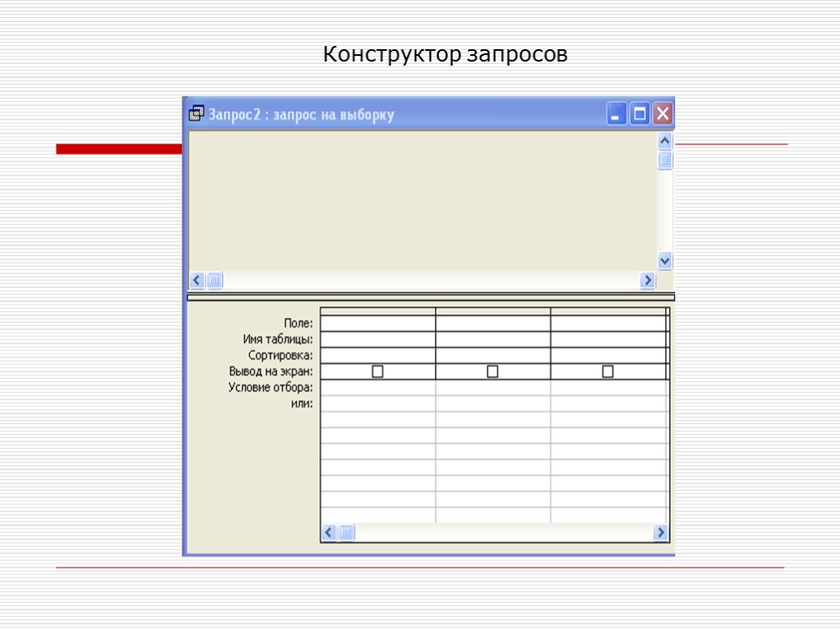This screenshot has height=630, width=840.
Task: Toggle Вывод на экран checkbox in second column
Action: click(492, 372)
